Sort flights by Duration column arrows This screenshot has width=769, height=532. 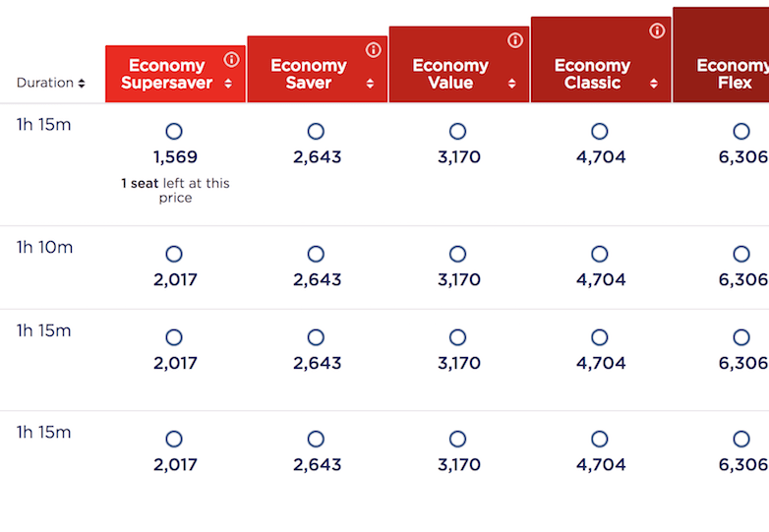[82, 84]
